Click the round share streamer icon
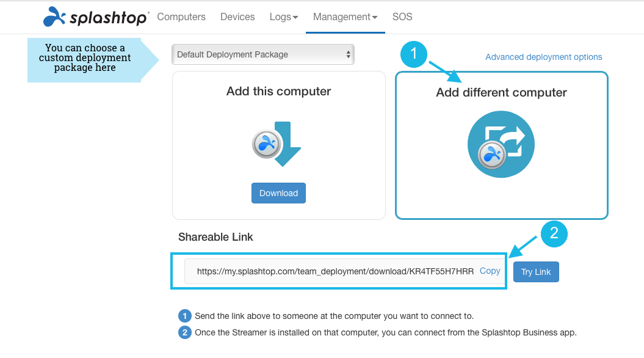The image size is (644, 358). pos(501,145)
